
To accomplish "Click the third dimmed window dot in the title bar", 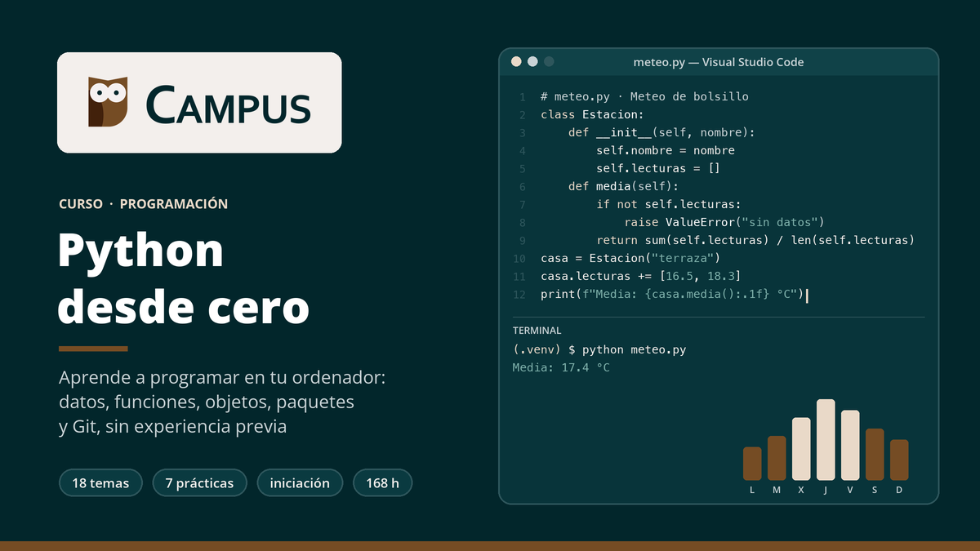I will (x=549, y=61).
